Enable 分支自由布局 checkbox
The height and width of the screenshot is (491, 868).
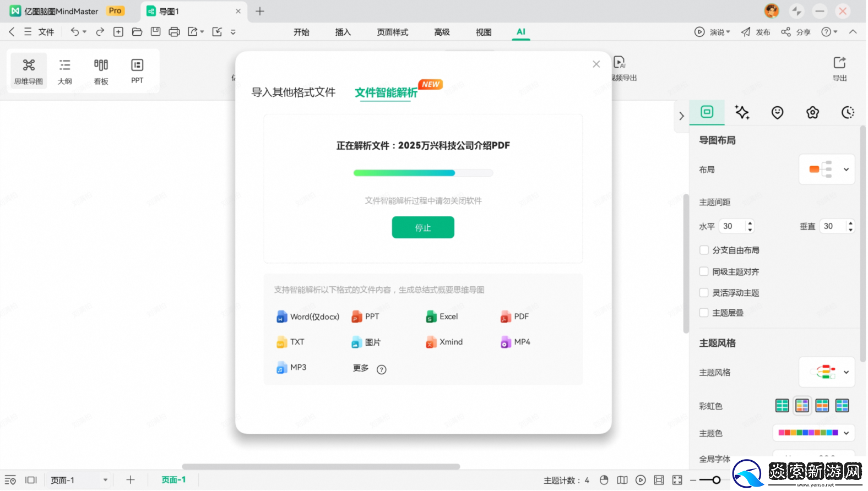pos(703,250)
